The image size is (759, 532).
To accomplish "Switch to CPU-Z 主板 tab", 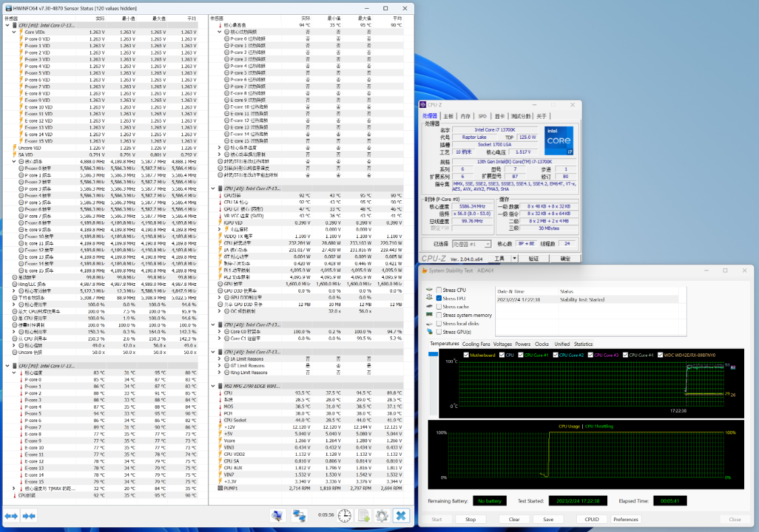I will pyautogui.click(x=449, y=116).
